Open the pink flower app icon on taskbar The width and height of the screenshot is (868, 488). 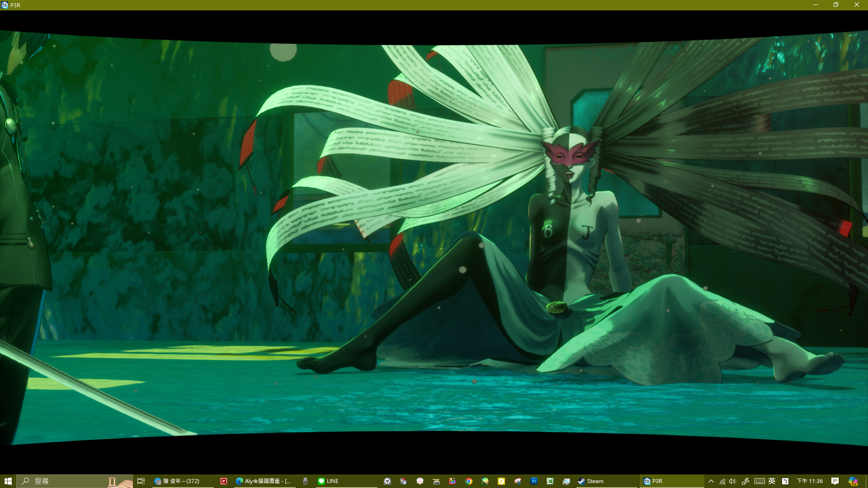420,481
